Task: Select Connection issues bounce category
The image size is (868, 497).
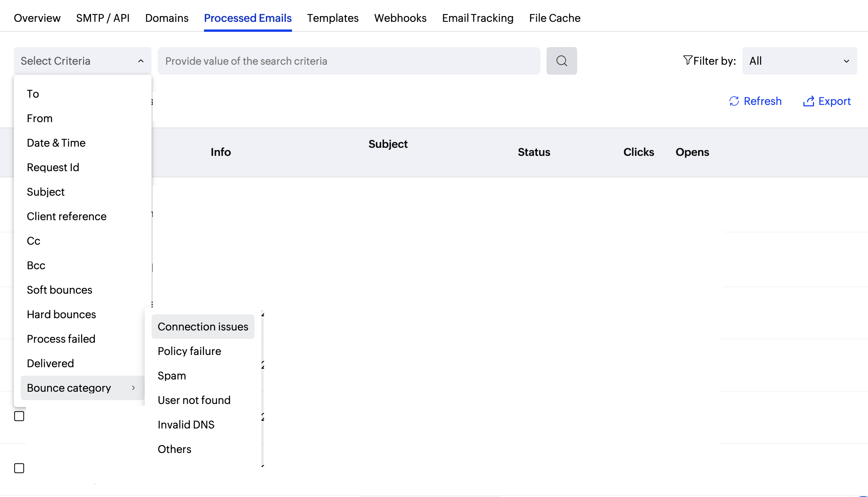Action: click(202, 326)
